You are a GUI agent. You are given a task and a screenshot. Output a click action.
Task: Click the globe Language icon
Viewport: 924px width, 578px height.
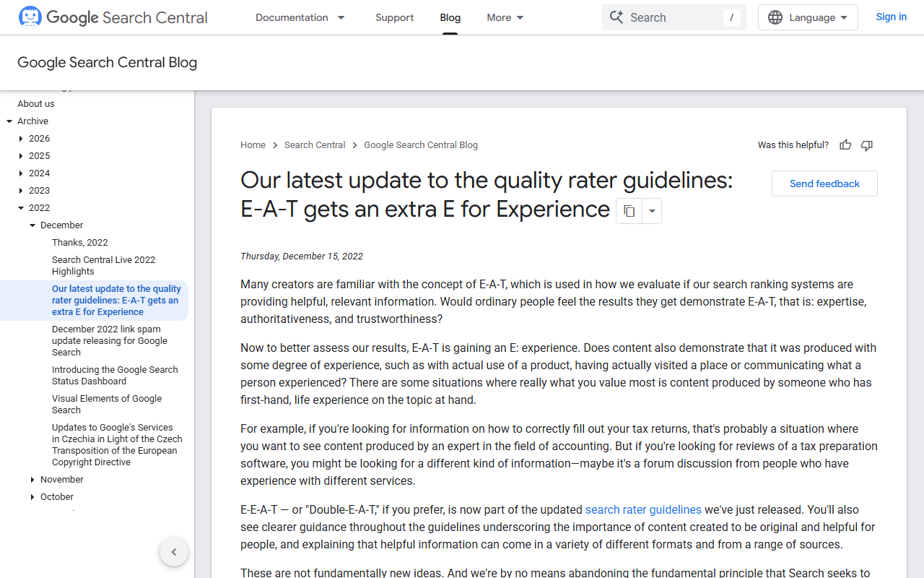coord(775,17)
